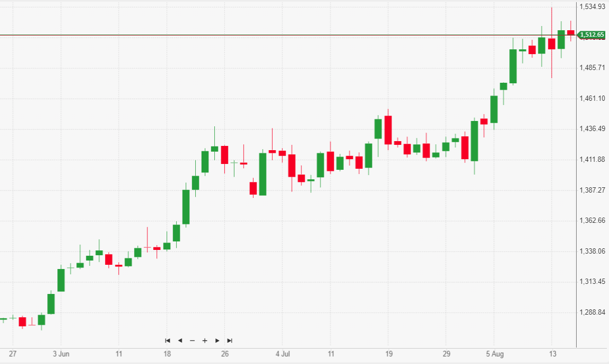This screenshot has width=609, height=364.
Task: Zoom in with the plus icon
Action: click(x=205, y=341)
